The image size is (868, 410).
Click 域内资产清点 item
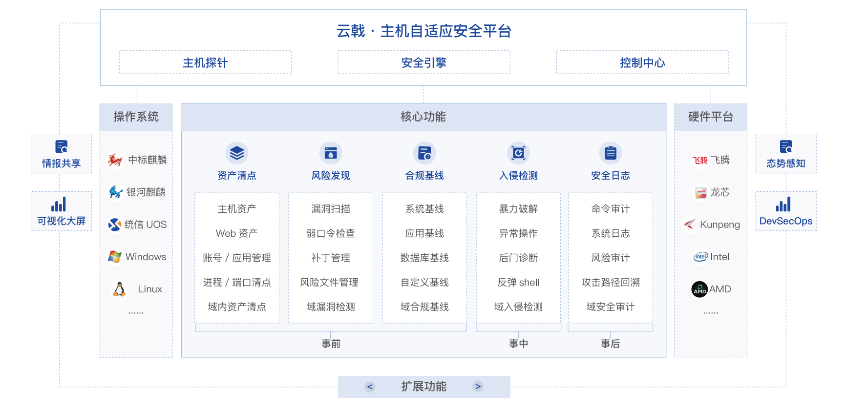tap(237, 307)
